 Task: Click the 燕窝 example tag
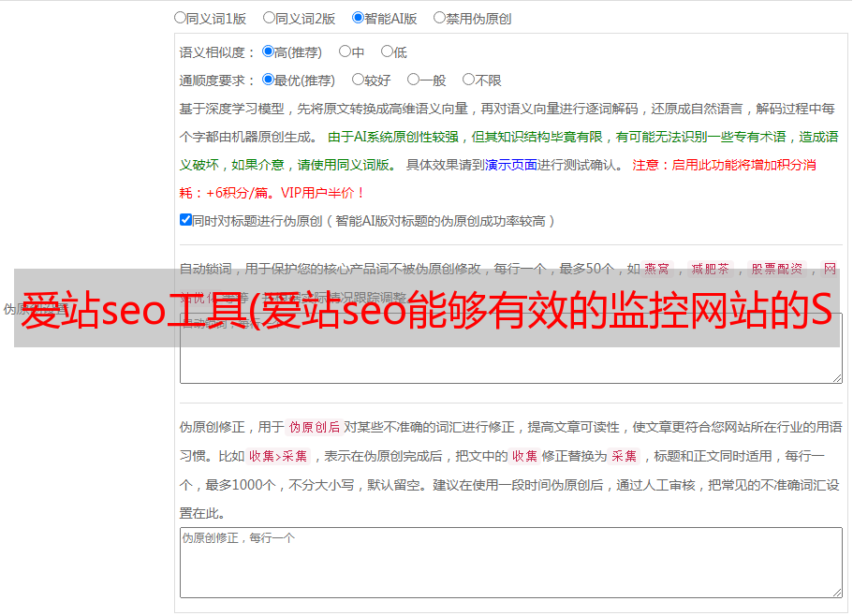[657, 269]
